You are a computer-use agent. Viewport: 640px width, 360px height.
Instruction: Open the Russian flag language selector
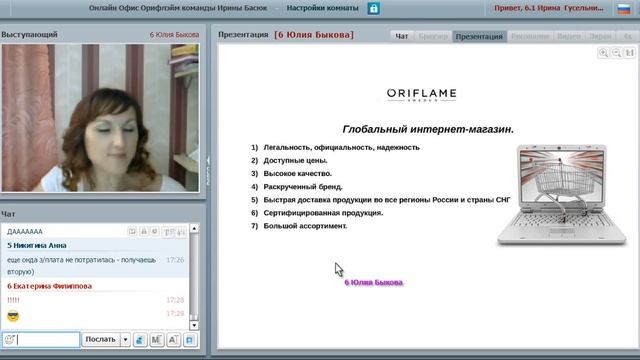[624, 9]
